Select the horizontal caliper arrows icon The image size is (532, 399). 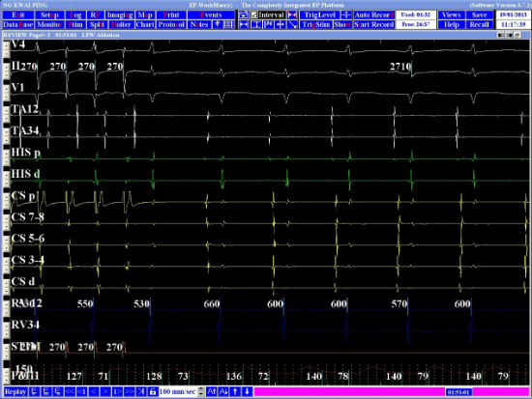(243, 25)
